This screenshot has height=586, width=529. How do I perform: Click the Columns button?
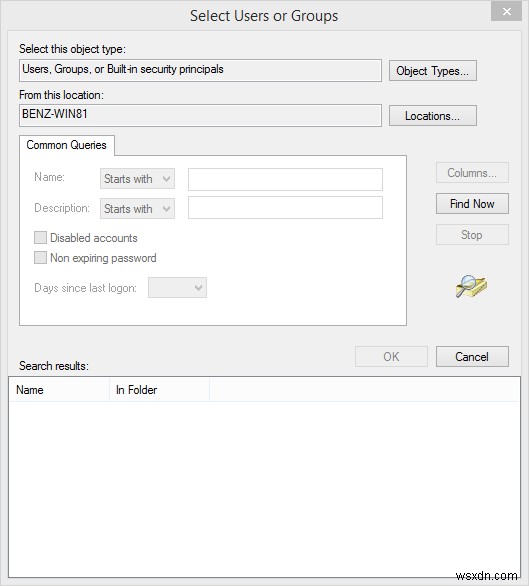click(x=472, y=173)
